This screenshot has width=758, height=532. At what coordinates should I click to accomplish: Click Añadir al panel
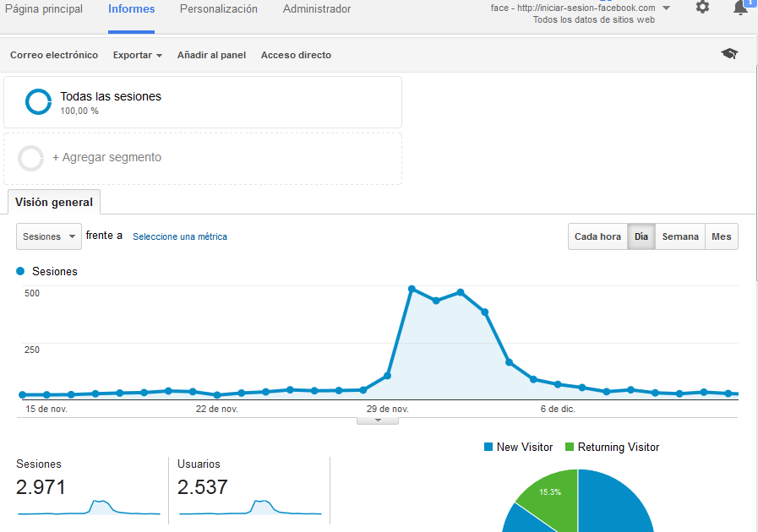[211, 55]
